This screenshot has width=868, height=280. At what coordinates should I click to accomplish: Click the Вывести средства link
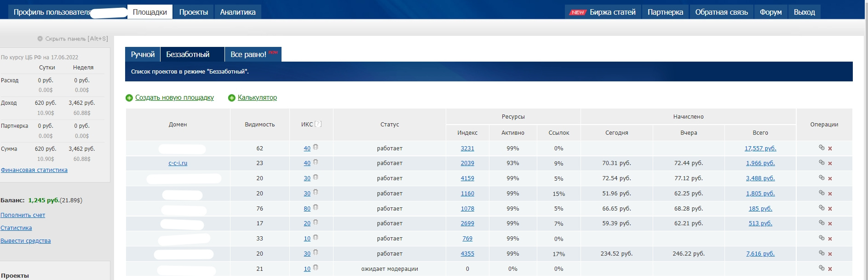point(25,241)
